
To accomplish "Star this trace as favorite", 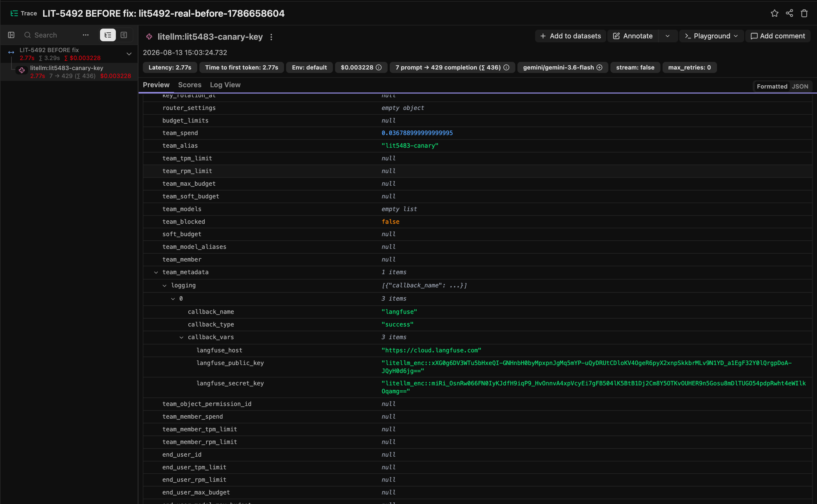I will [775, 13].
